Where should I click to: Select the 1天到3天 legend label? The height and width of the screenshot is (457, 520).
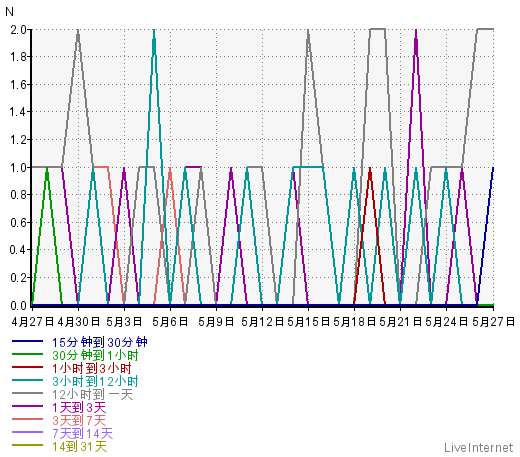point(79,407)
